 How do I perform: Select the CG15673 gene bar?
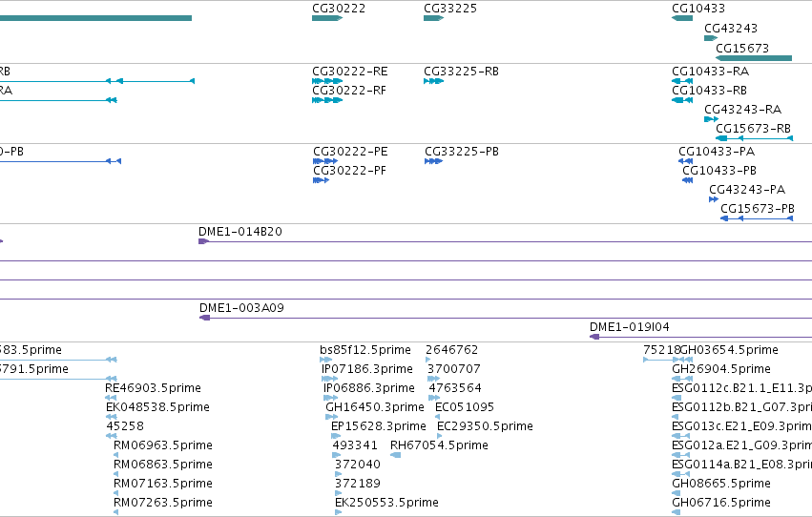[754, 58]
